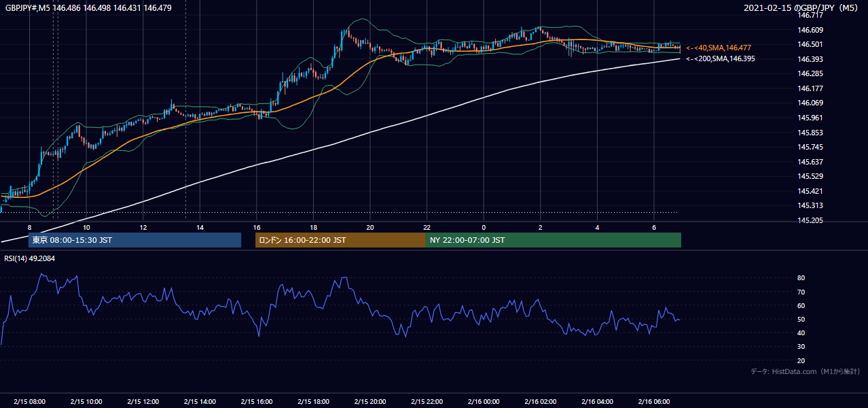Click price axis value 146.717
Image resolution: width=868 pixels, height=408 pixels.
click(810, 15)
